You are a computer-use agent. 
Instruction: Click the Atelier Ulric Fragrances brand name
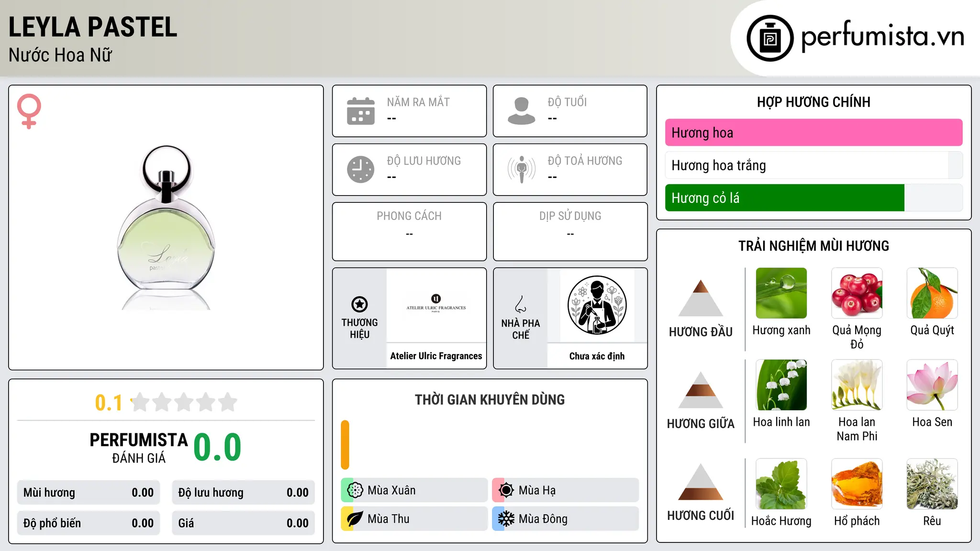click(436, 356)
